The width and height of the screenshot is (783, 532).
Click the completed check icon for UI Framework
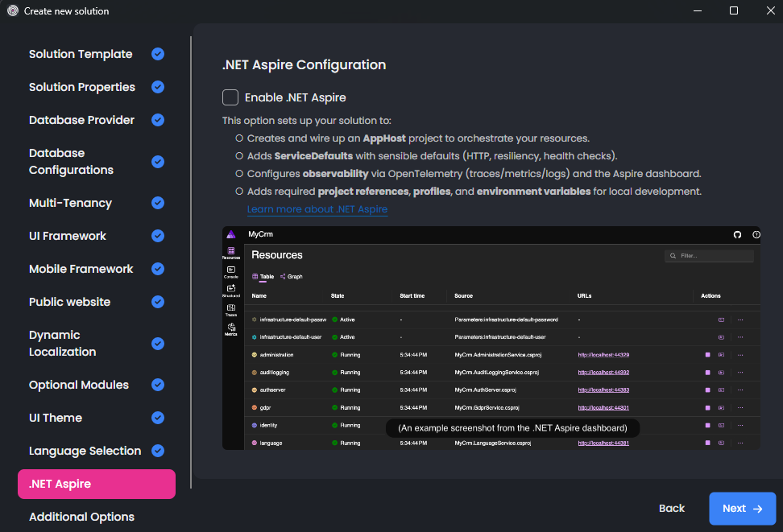[x=158, y=236]
